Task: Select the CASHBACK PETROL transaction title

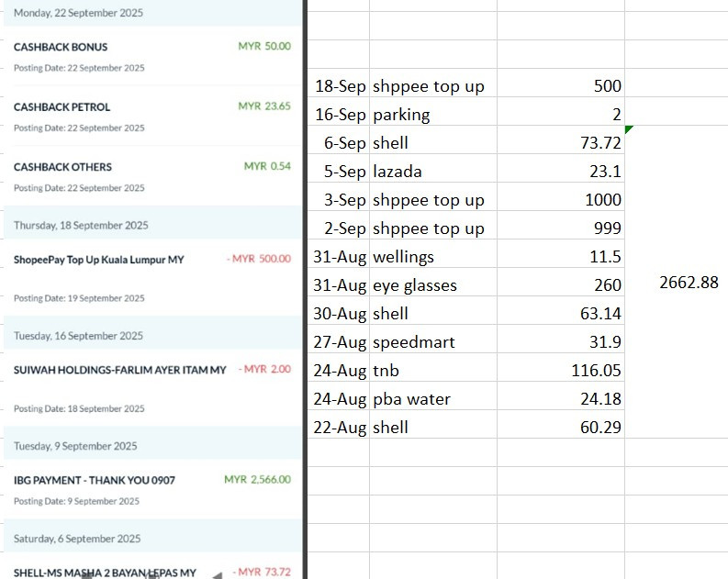Action: [62, 107]
